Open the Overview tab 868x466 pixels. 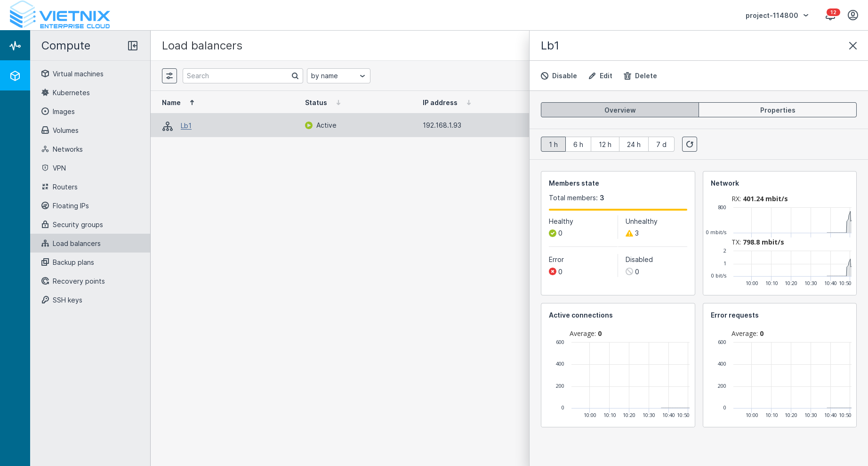619,110
